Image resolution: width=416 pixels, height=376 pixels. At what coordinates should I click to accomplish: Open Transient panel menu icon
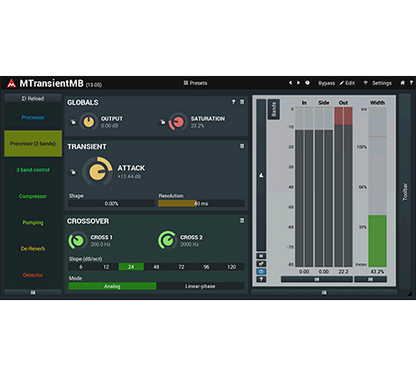242,146
